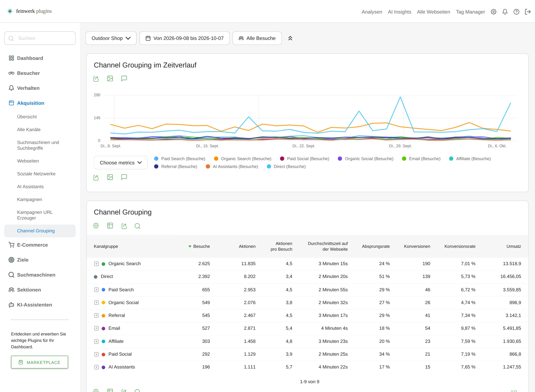Toggle Affiliate series in the chart legend
This screenshot has height=392, width=535.
[470, 159]
